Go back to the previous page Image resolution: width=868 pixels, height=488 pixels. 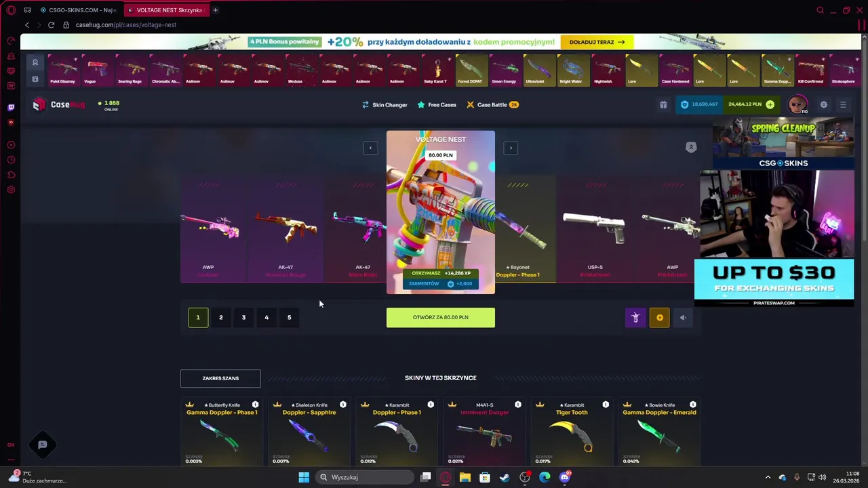point(27,25)
